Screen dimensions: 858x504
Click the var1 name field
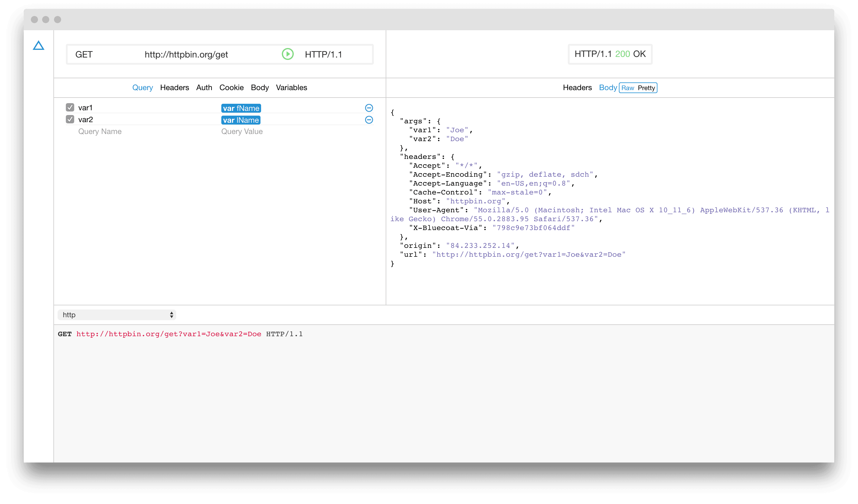85,108
